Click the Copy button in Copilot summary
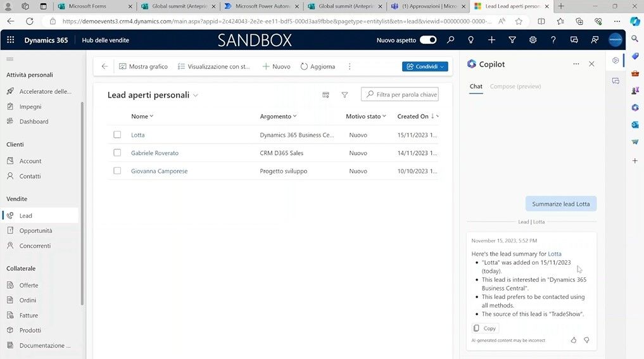 coord(485,328)
